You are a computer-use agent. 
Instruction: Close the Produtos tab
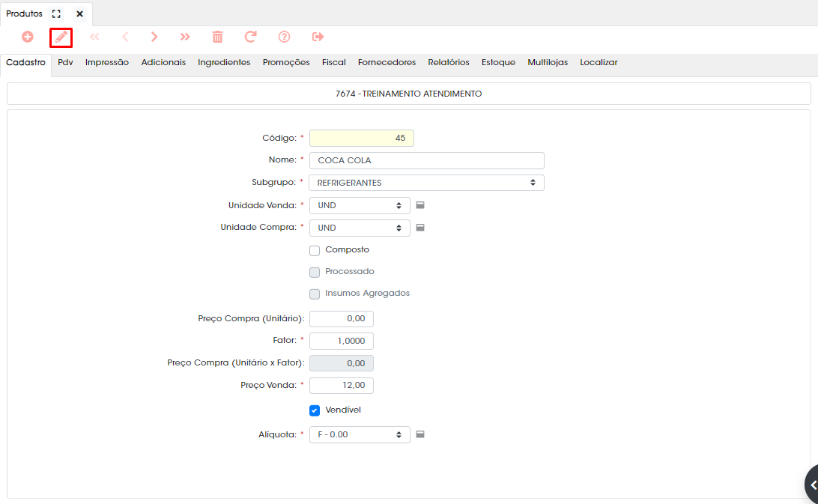pyautogui.click(x=80, y=14)
